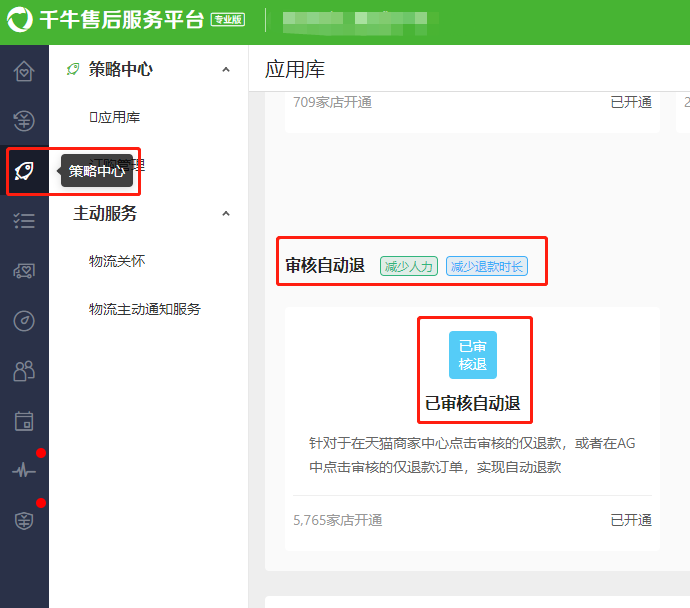Collapse the 策略中心 menu section
Image resolution: width=690 pixels, height=608 pixels.
click(226, 69)
